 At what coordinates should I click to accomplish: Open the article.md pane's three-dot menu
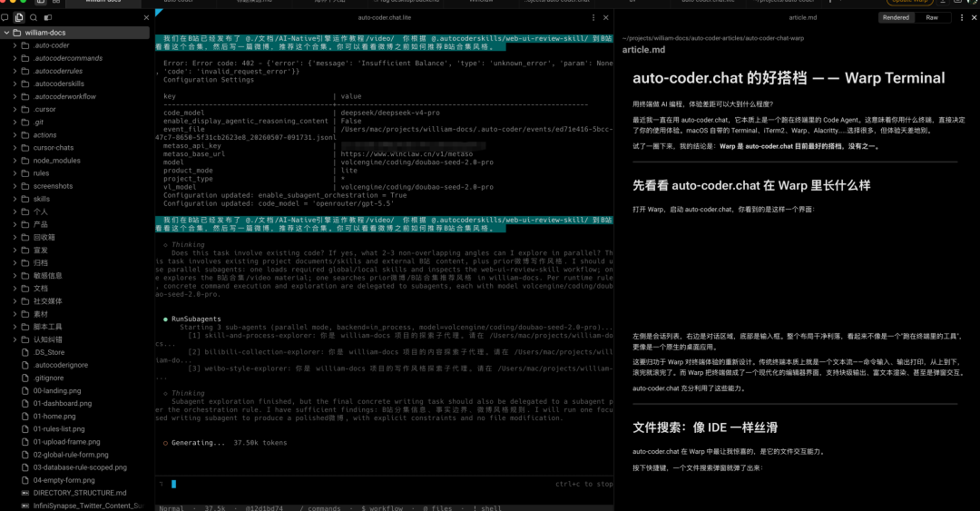[x=961, y=17]
